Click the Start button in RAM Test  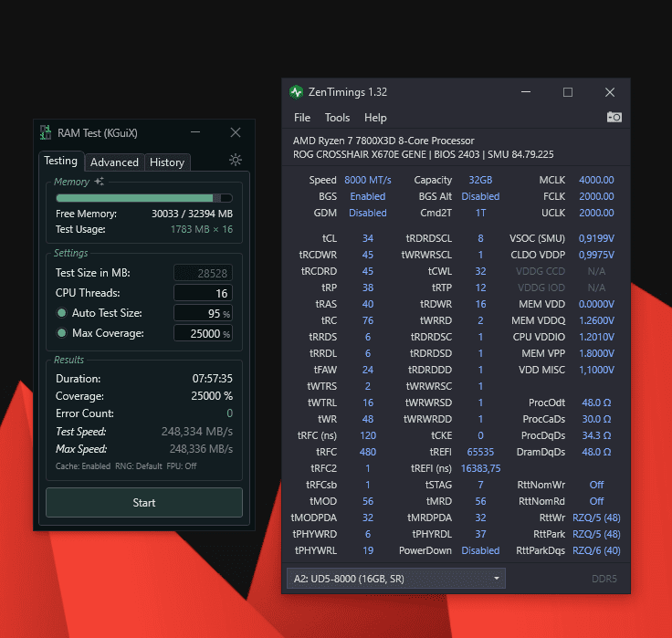click(x=144, y=503)
